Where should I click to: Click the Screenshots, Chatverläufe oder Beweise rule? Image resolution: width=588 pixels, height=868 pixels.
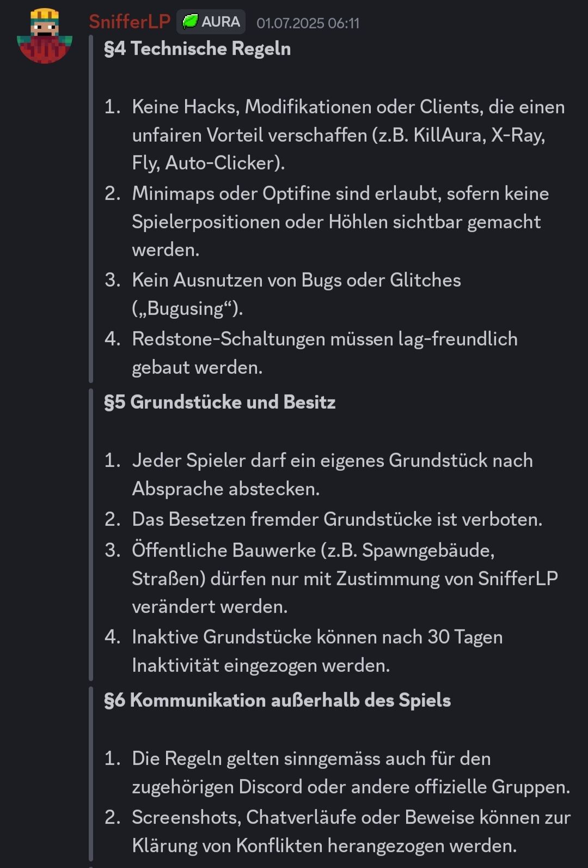pyautogui.click(x=351, y=817)
